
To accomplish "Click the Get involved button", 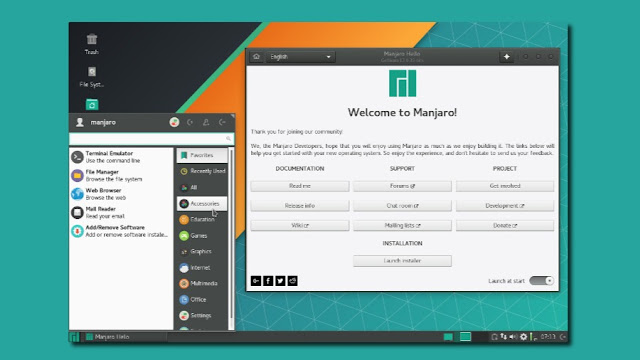I will click(x=505, y=186).
